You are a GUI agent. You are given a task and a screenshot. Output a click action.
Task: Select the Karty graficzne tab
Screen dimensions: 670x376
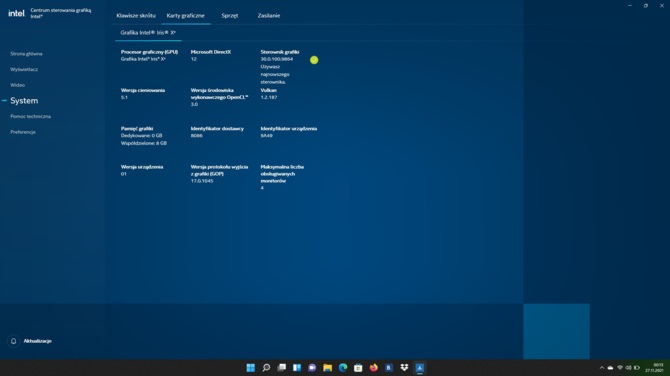pyautogui.click(x=185, y=15)
